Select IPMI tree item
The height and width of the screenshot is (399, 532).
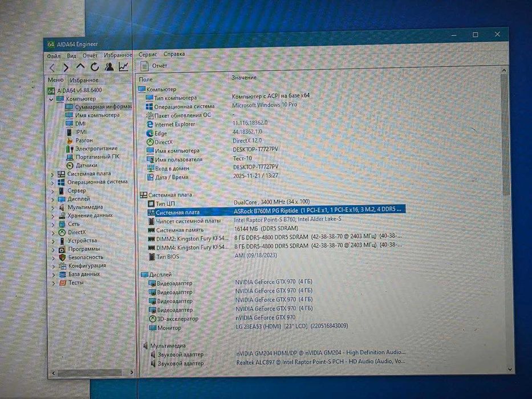coord(81,132)
